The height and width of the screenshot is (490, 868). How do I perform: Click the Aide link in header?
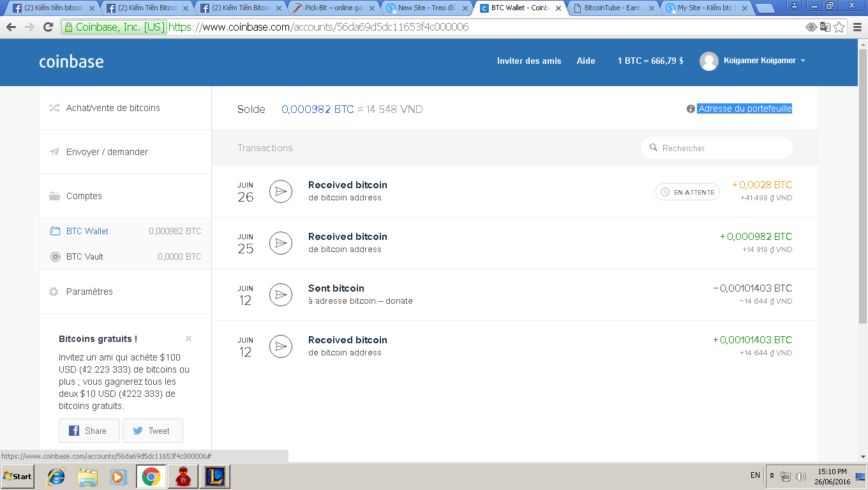[586, 61]
